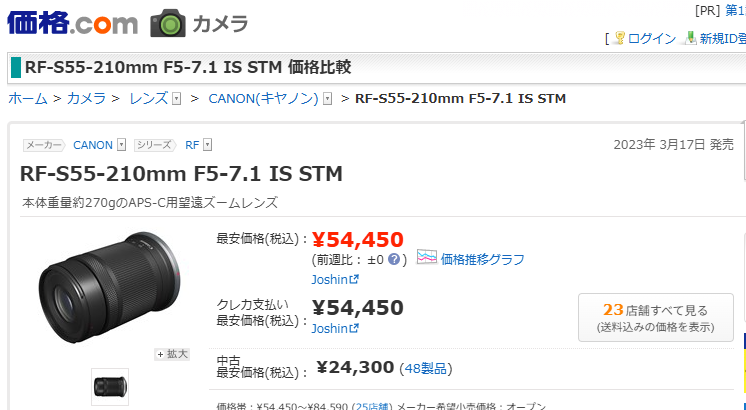Viewport: 746px width, 410px height.
Task: Click the 価格.com site logo
Action: (x=71, y=22)
